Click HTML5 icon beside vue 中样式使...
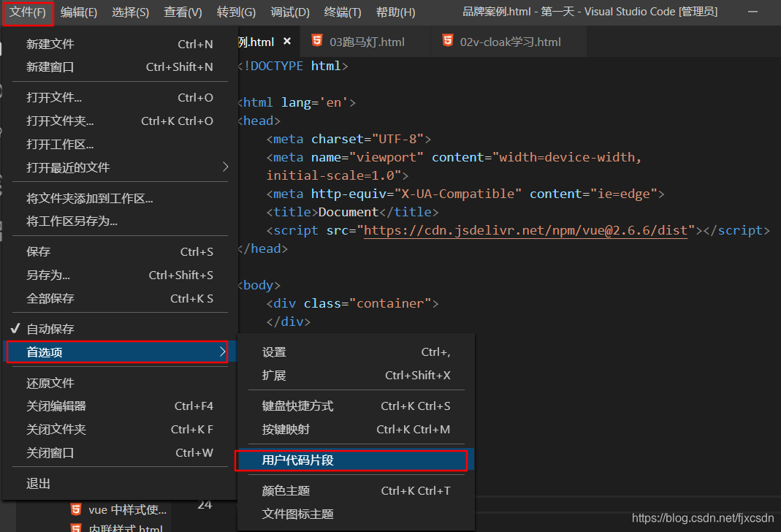Viewport: 781px width, 532px height. coord(76,509)
